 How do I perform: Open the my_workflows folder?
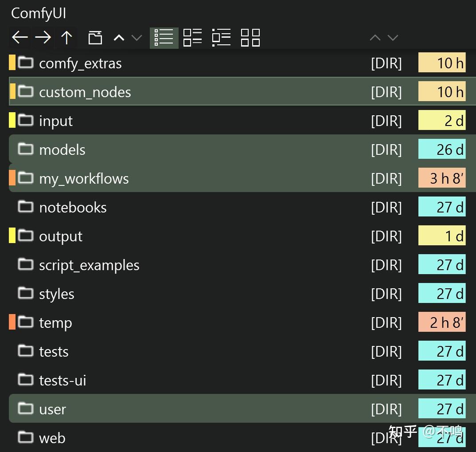coord(84,178)
